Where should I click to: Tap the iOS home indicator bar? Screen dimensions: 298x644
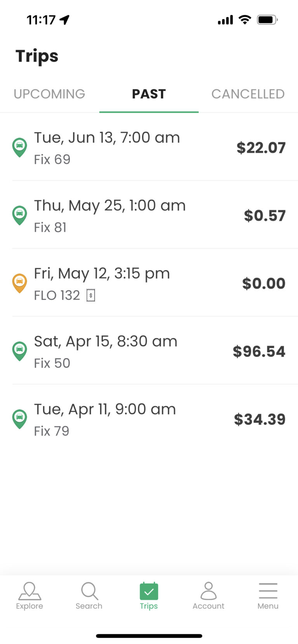[149, 636]
